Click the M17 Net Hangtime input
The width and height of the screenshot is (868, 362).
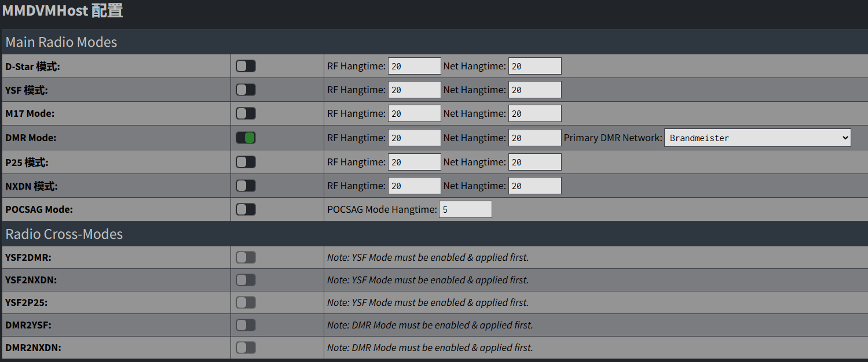click(534, 113)
